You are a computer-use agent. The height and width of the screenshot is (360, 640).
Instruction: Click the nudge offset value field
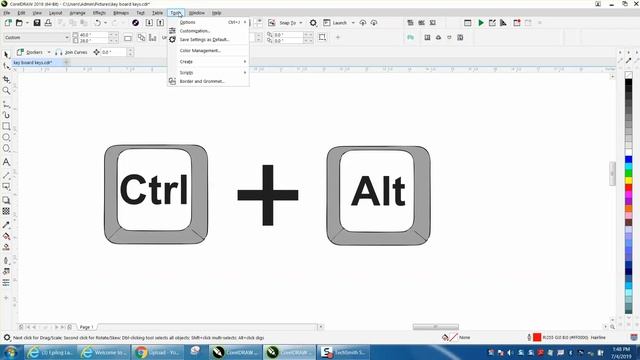coord(114,52)
